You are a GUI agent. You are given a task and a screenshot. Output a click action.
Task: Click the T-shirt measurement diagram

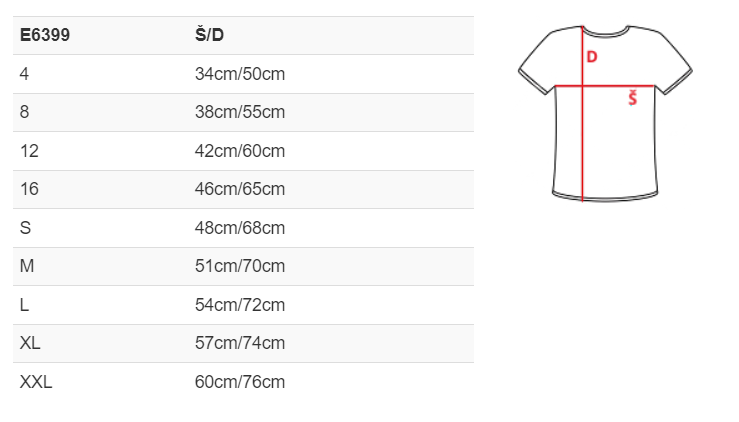[605, 113]
